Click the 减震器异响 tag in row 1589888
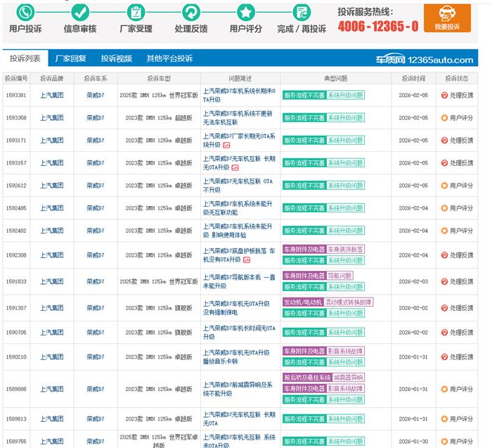Screen dimensions: 492x448 point(349,378)
